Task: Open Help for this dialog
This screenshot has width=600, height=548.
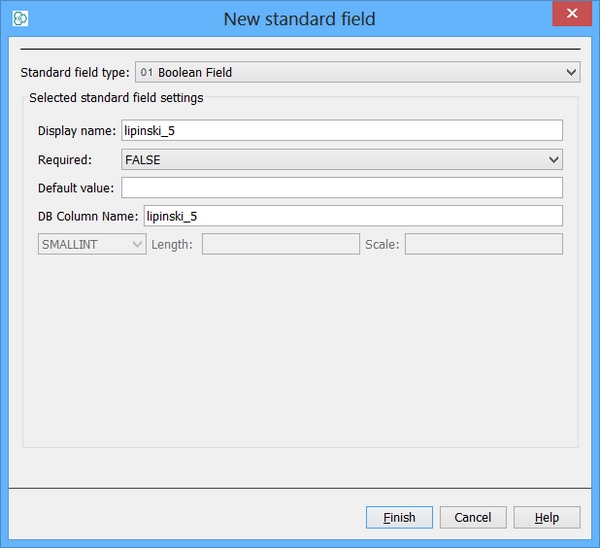Action: coord(546,517)
